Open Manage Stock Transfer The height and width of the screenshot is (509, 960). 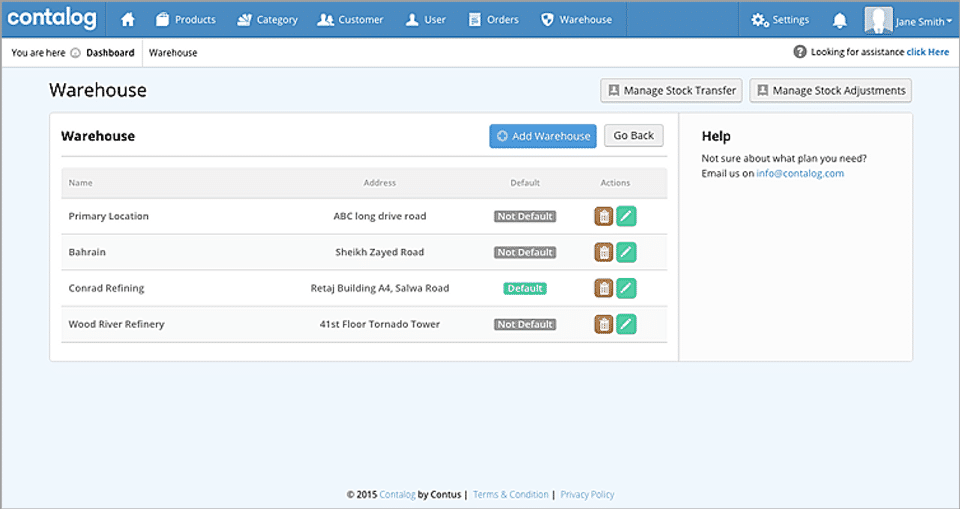click(672, 91)
